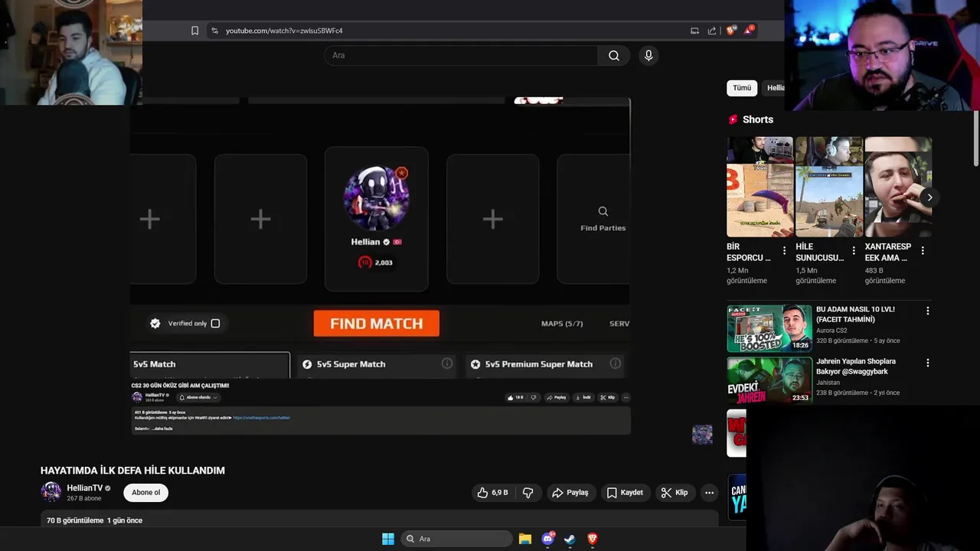Click the YouTube page scrollbar
Viewport: 980px width, 551px height.
pos(976,138)
